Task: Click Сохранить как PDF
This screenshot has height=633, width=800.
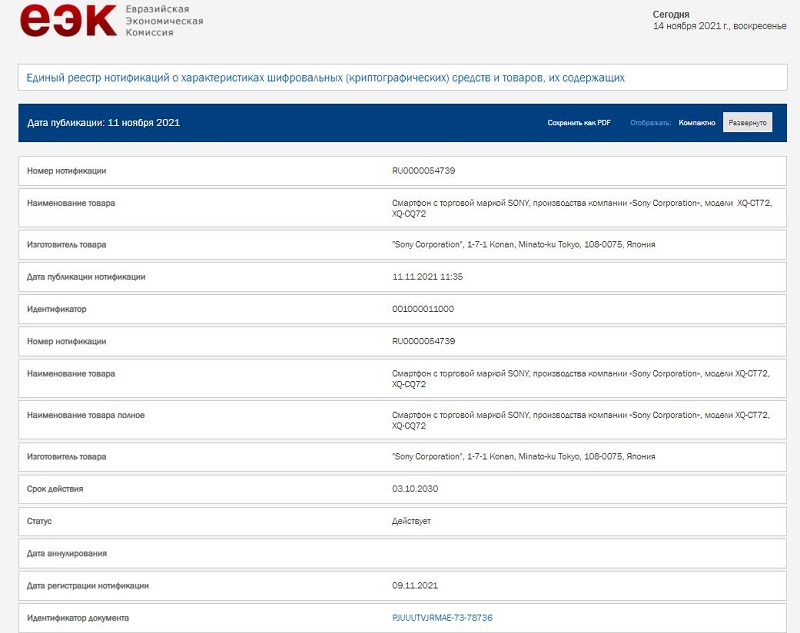Action: coord(579,123)
